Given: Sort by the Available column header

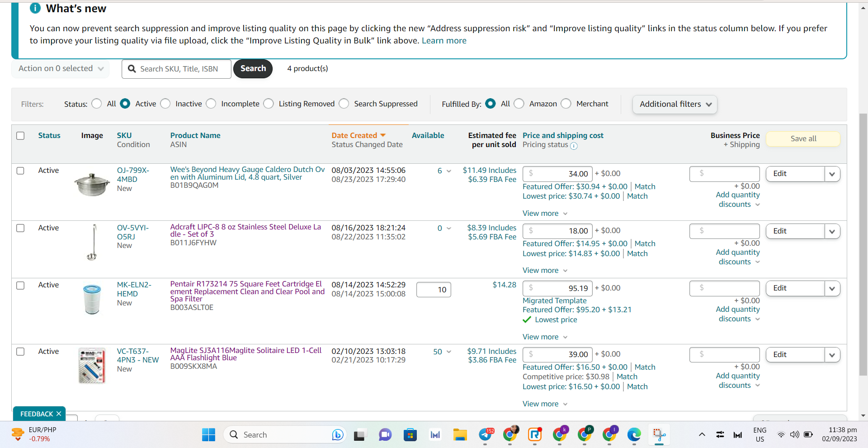Looking at the screenshot, I should (428, 135).
